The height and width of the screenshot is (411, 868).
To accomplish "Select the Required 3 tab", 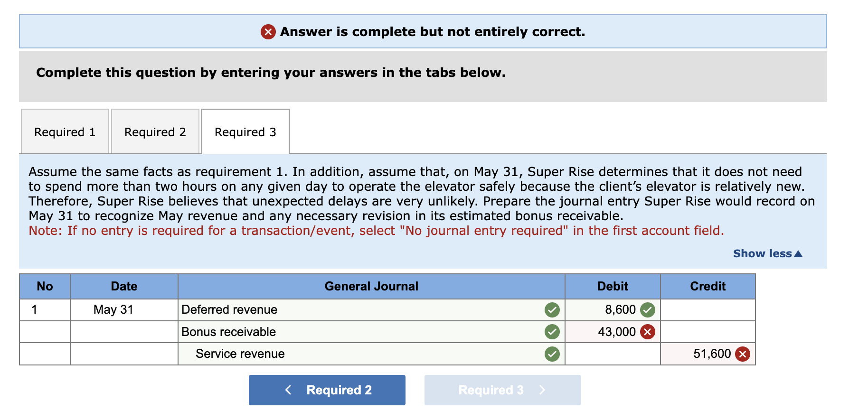I will (245, 131).
